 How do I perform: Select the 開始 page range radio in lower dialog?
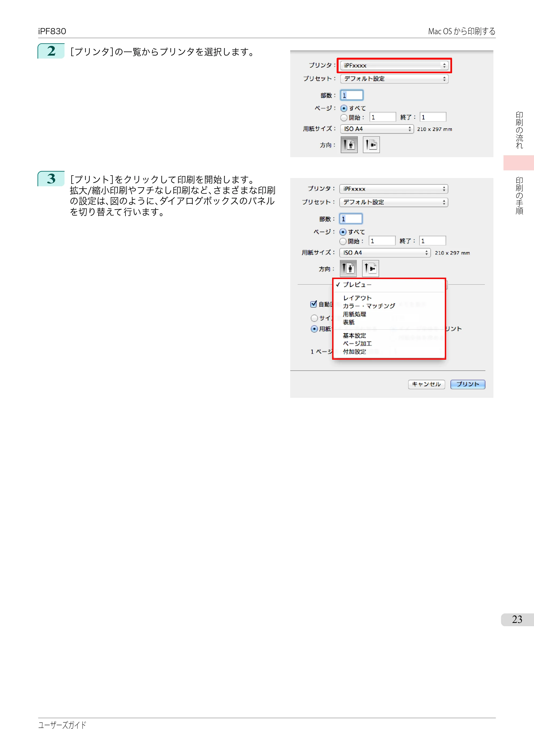click(343, 241)
